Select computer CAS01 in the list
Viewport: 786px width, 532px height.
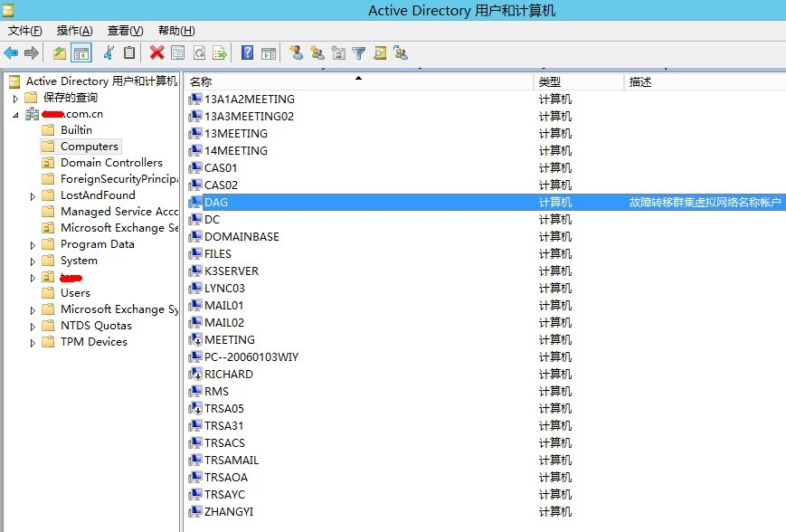click(221, 168)
